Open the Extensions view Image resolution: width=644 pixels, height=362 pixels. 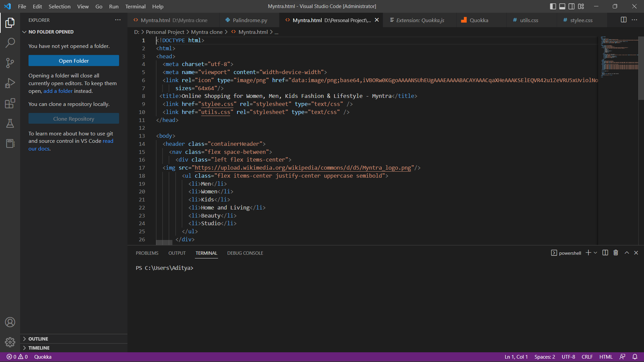pyautogui.click(x=10, y=103)
